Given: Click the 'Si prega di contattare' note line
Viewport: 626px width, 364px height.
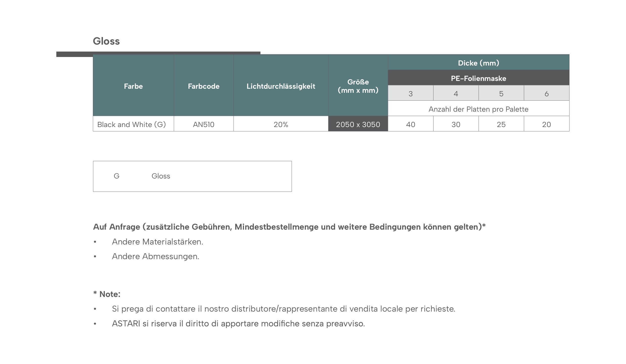Looking at the screenshot, I should 284,309.
